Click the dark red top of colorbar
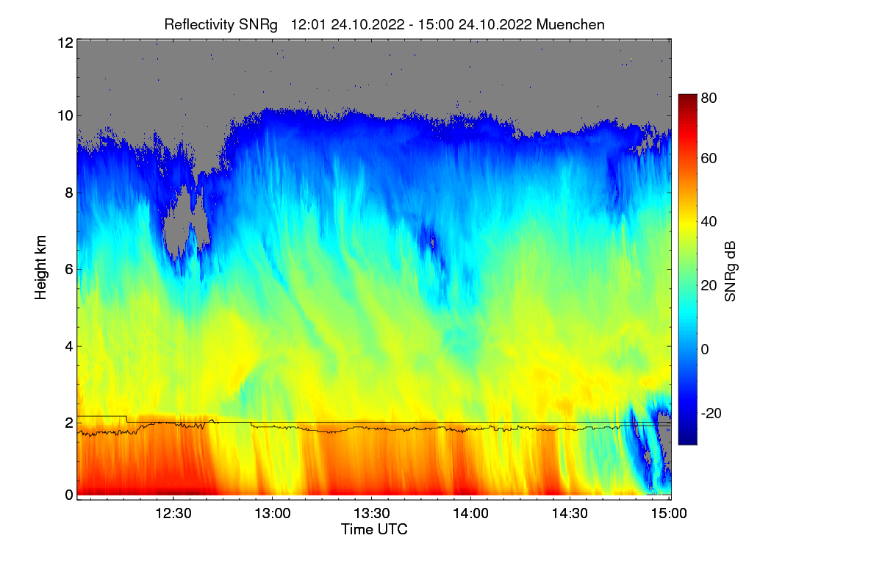 [x=686, y=99]
